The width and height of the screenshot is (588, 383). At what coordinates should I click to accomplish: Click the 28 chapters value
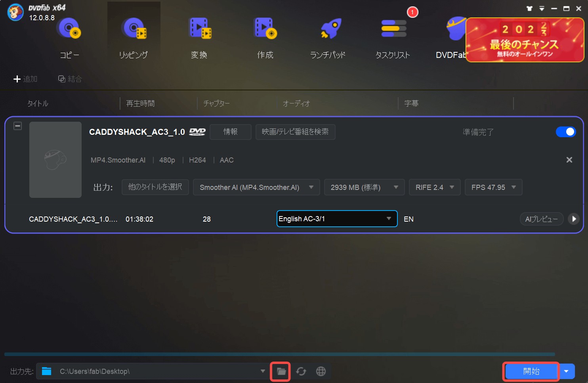pos(207,219)
